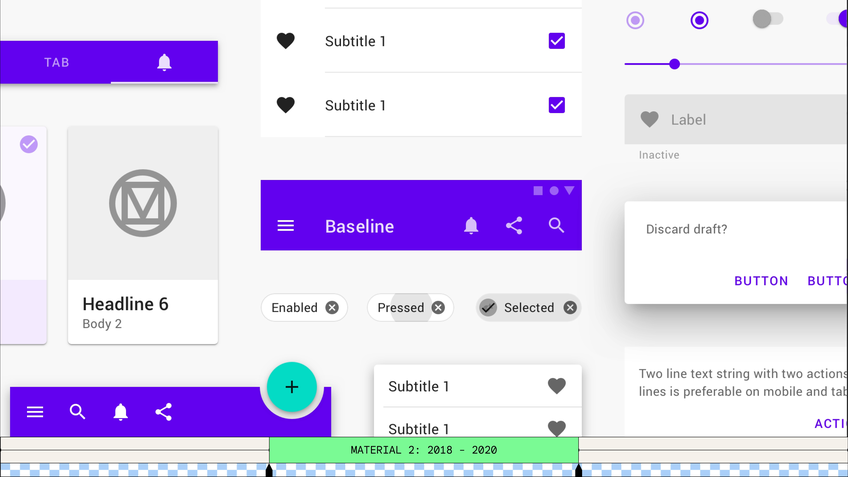This screenshot has width=848, height=477.
Task: Click the teal plus floating action button
Action: 292,387
